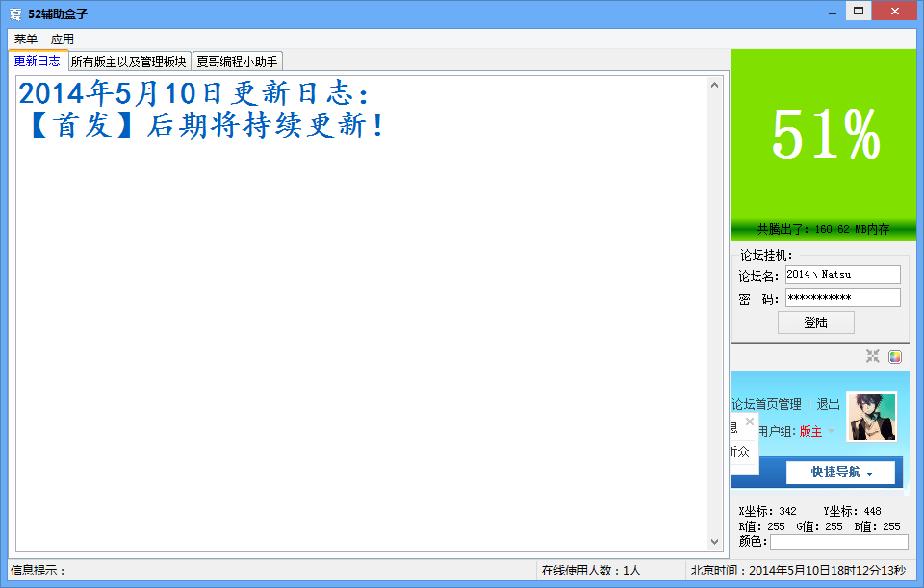
Task: Close the small popup with the X
Action: pyautogui.click(x=750, y=422)
